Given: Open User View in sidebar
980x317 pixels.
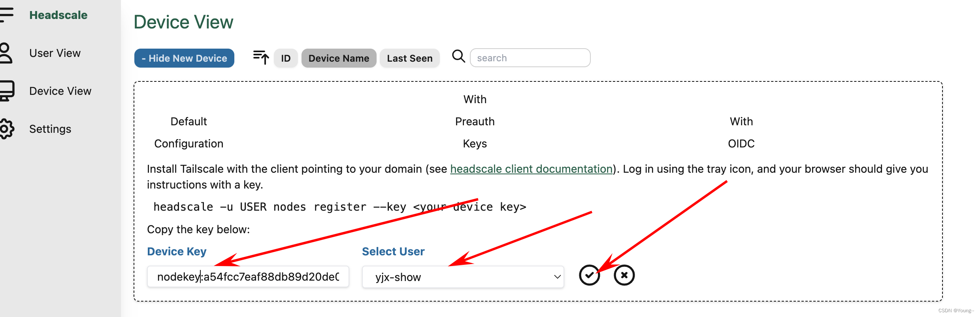Looking at the screenshot, I should pos(55,53).
